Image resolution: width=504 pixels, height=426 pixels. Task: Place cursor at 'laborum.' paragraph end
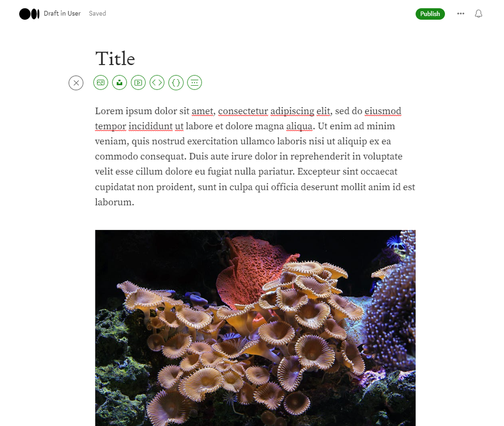[134, 202]
